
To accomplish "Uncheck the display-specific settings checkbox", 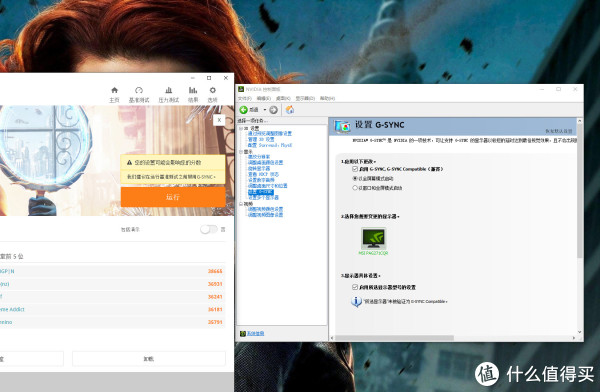I will click(355, 287).
